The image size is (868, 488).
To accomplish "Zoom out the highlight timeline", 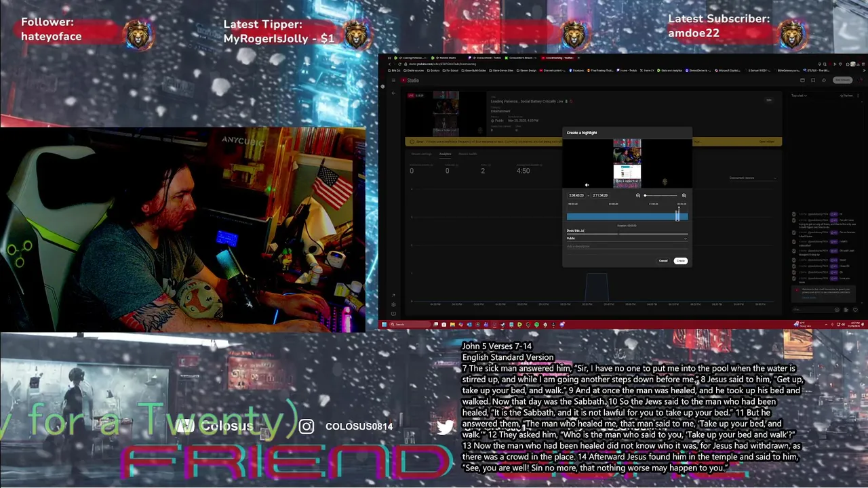I will point(638,195).
